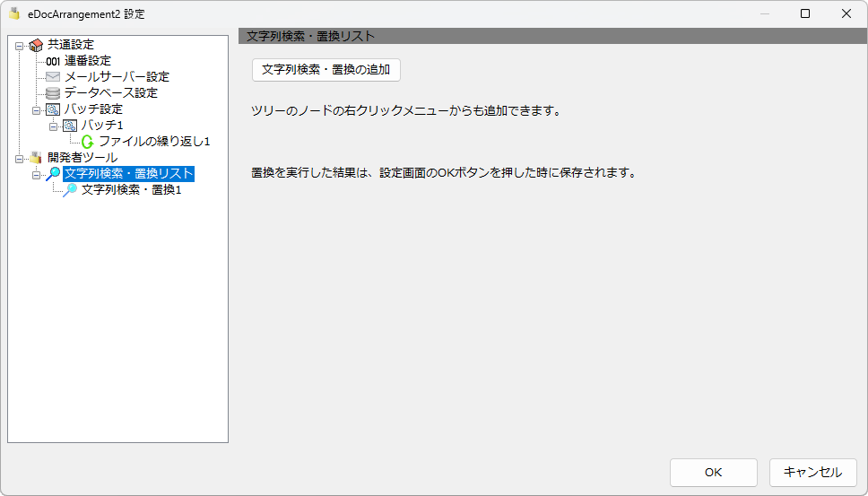Select the バッチ1 node label

pos(102,125)
